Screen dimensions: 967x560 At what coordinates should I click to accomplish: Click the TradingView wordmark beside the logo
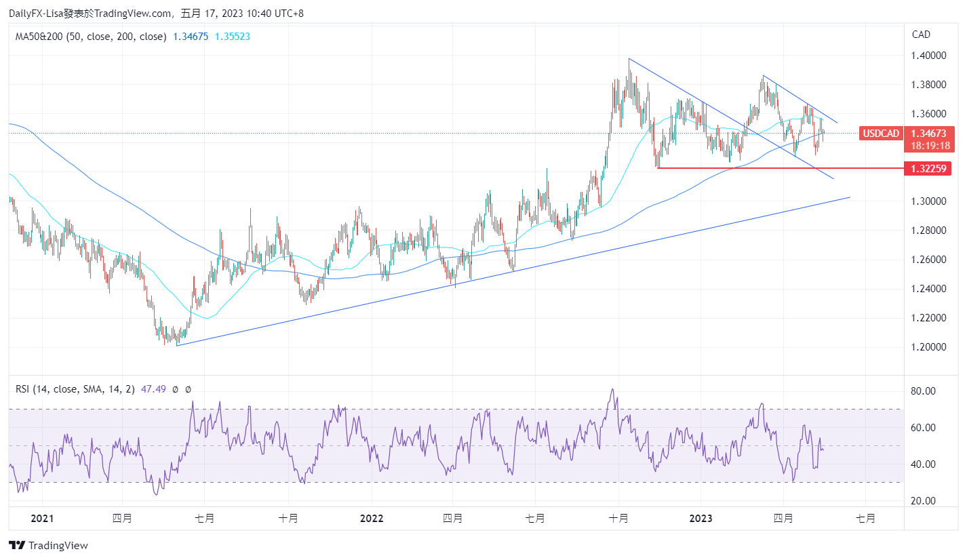(x=58, y=545)
